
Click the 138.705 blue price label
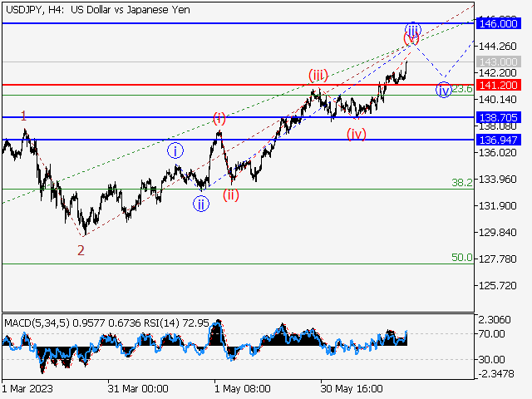coord(499,118)
